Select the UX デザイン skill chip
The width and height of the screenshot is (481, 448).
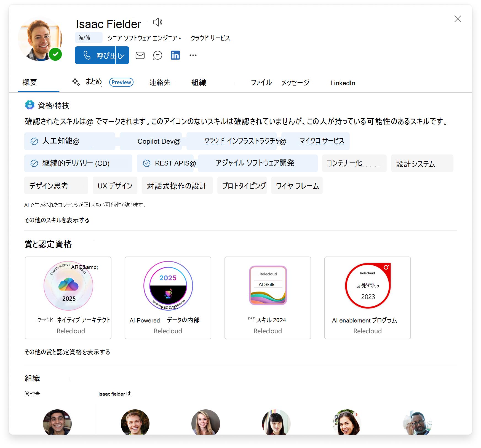pyautogui.click(x=115, y=185)
